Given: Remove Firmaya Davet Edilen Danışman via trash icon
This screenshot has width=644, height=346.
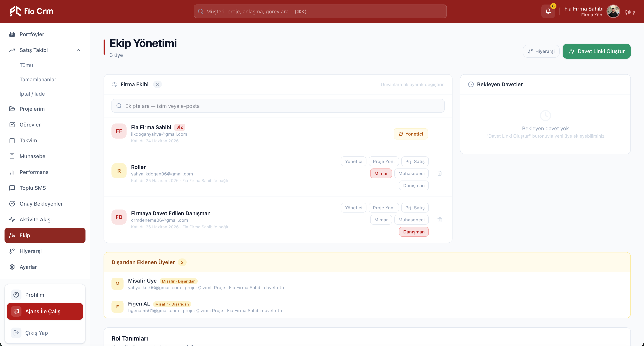Looking at the screenshot, I should pyautogui.click(x=440, y=220).
